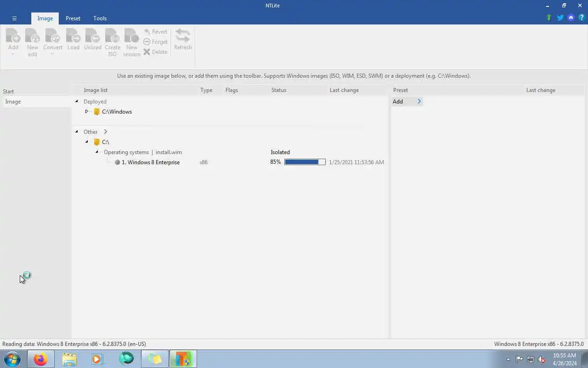This screenshot has width=588, height=368.
Task: Open the media player taskbar icon
Action: pos(97,359)
